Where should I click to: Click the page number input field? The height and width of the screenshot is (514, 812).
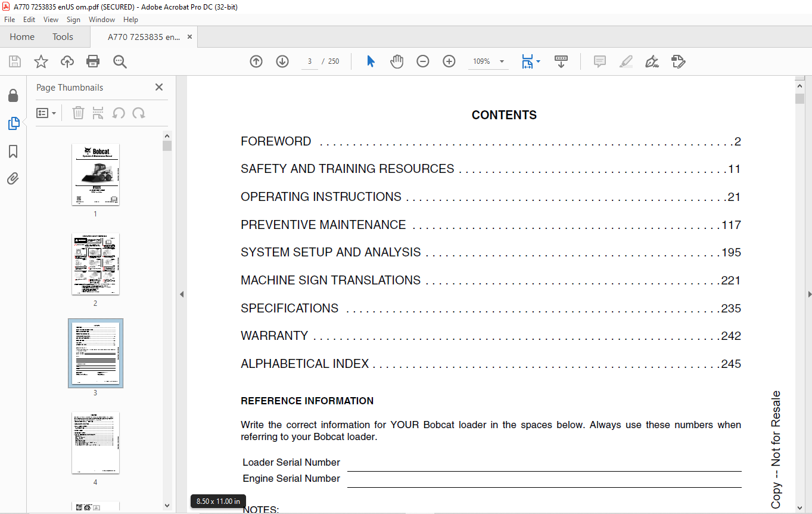[x=310, y=61]
